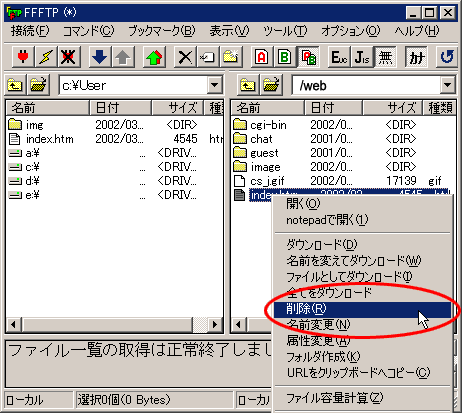The image size is (462, 413).
Task: Click the 日付 column header in local pane
Action: 121,108
